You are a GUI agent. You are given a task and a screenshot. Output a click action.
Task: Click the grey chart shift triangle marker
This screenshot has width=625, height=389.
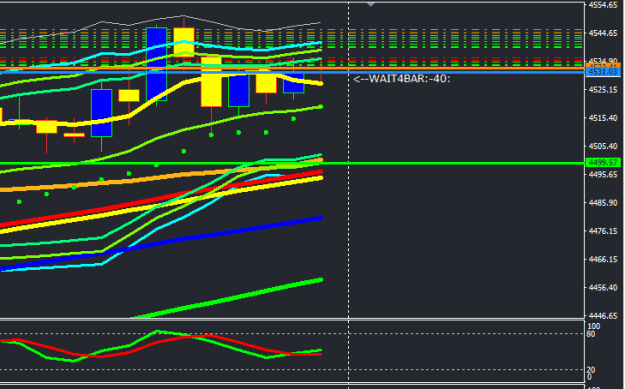tap(371, 4)
